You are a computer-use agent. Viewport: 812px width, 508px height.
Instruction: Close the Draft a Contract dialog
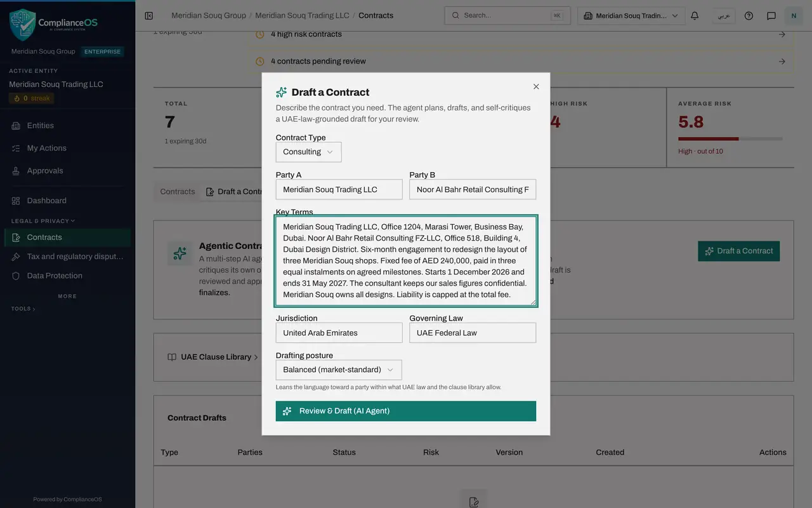click(536, 86)
